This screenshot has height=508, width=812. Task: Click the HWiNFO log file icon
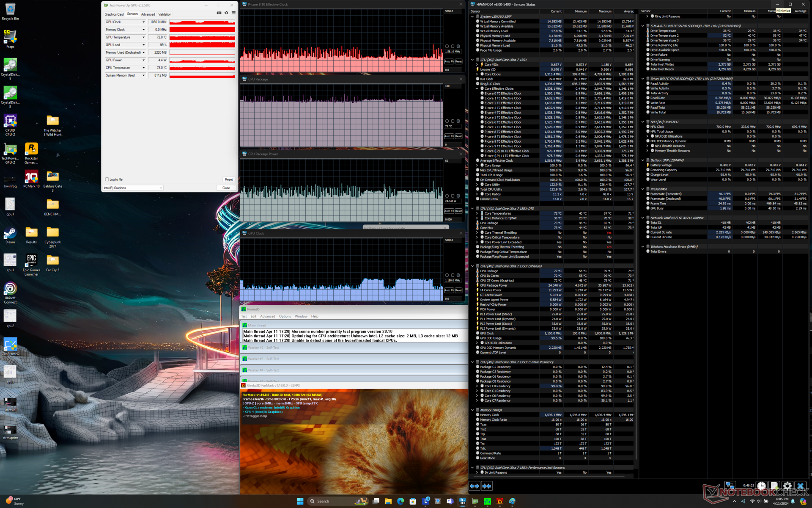pos(774,486)
